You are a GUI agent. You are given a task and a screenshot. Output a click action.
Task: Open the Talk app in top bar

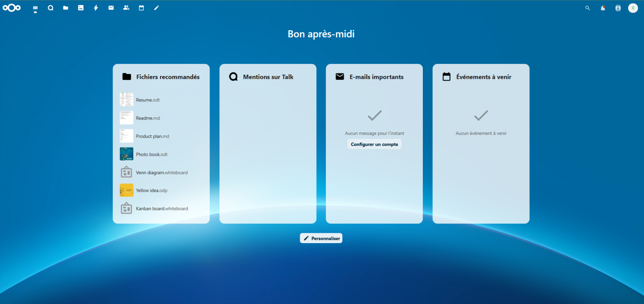(x=51, y=8)
